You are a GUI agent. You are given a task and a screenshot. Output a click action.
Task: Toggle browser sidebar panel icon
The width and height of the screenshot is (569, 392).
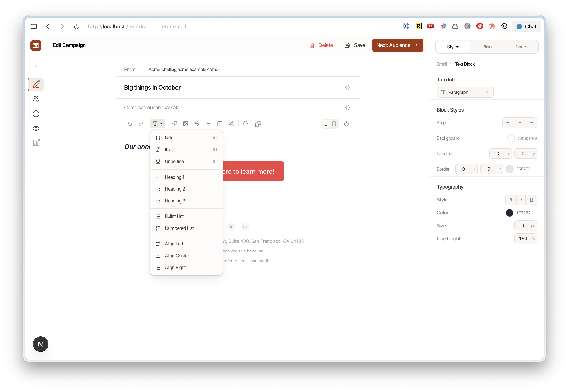tap(34, 27)
